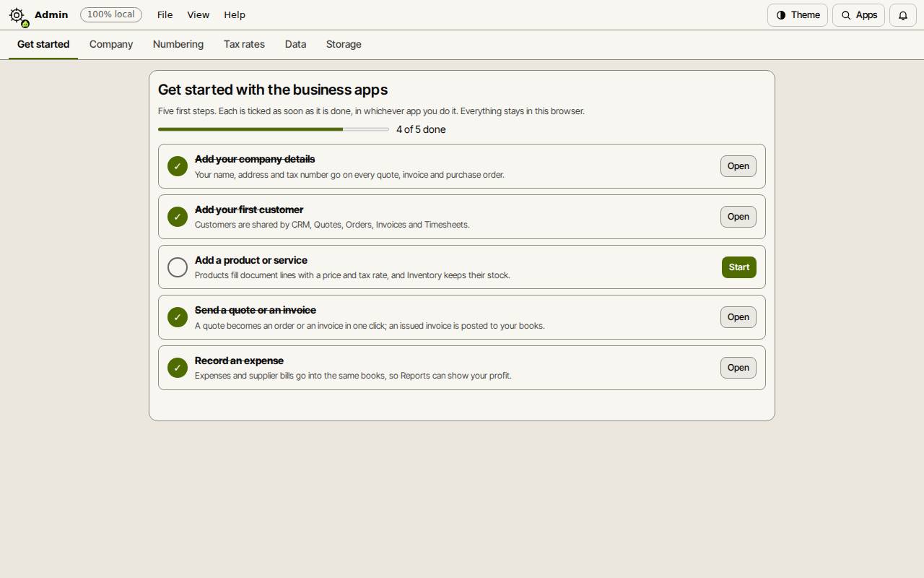Image resolution: width=924 pixels, height=578 pixels.
Task: Open the company details step
Action: coord(738,166)
